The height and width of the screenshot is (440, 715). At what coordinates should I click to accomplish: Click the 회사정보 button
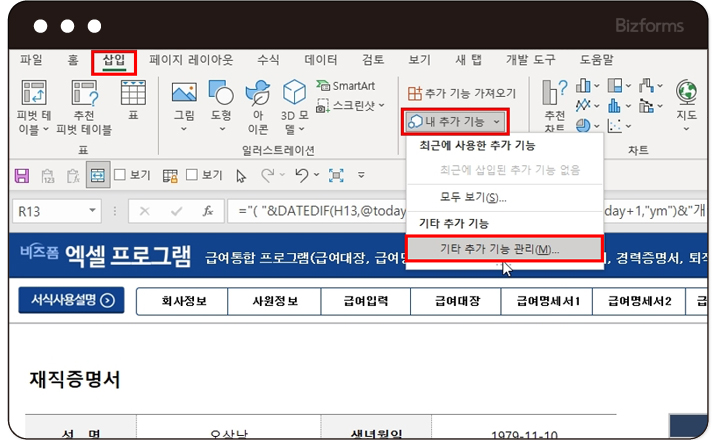pyautogui.click(x=183, y=301)
